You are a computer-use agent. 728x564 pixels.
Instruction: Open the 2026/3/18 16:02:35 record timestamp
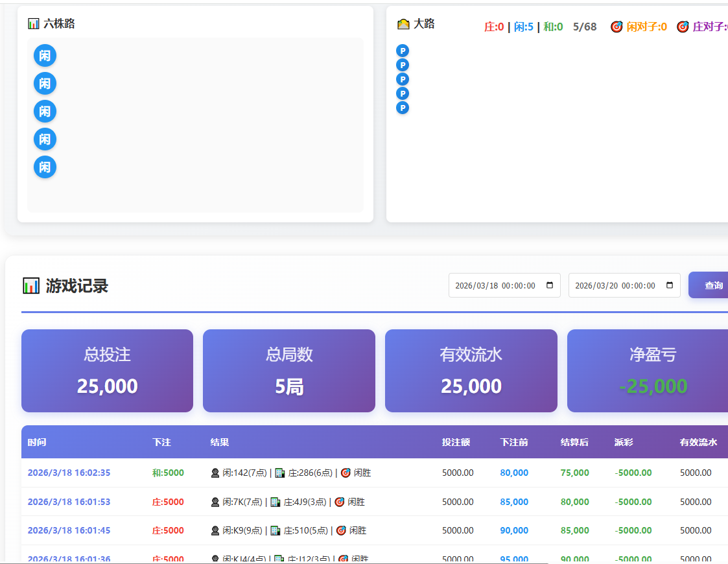(x=69, y=473)
